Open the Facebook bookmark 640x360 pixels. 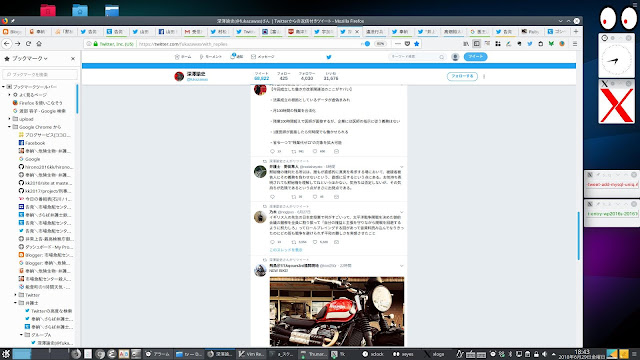click(35, 143)
